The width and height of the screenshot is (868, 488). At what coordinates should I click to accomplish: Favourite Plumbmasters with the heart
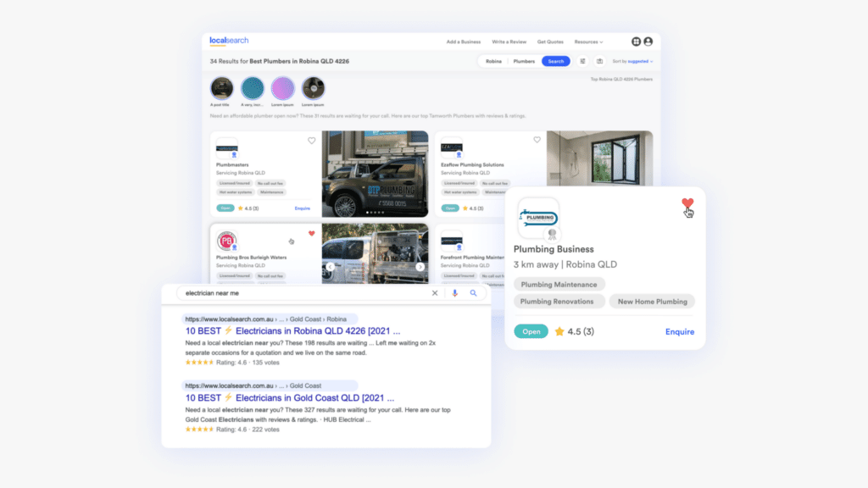(311, 141)
